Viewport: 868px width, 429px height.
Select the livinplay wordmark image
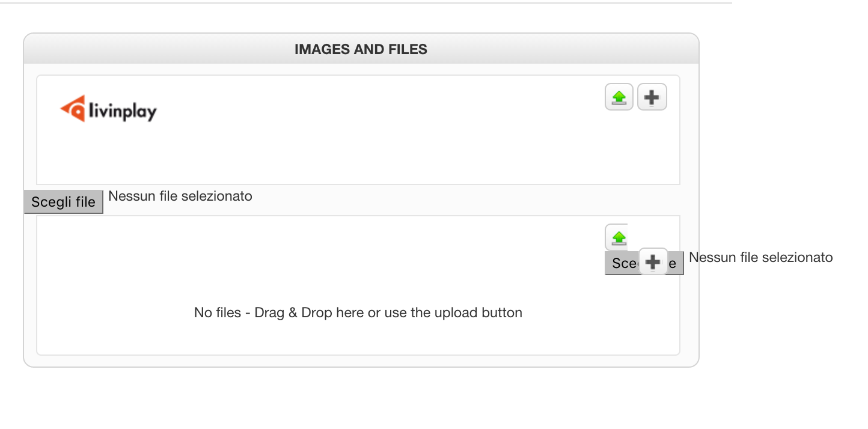123,112
